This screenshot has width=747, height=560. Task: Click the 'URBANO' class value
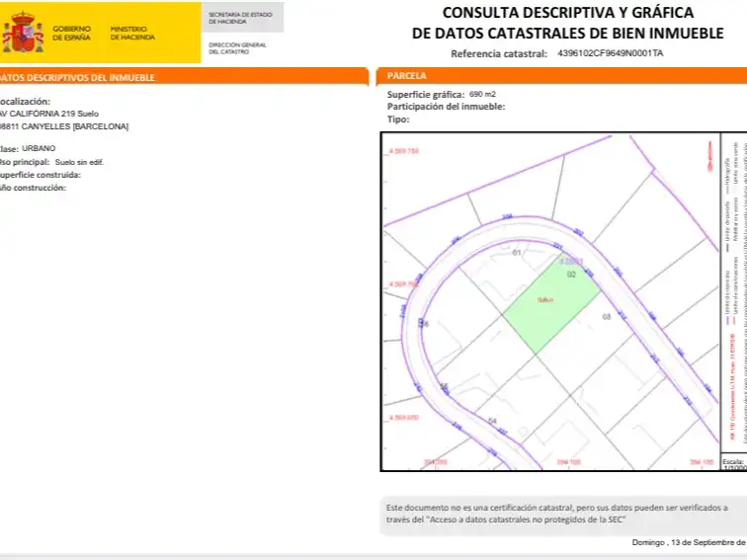click(x=39, y=148)
